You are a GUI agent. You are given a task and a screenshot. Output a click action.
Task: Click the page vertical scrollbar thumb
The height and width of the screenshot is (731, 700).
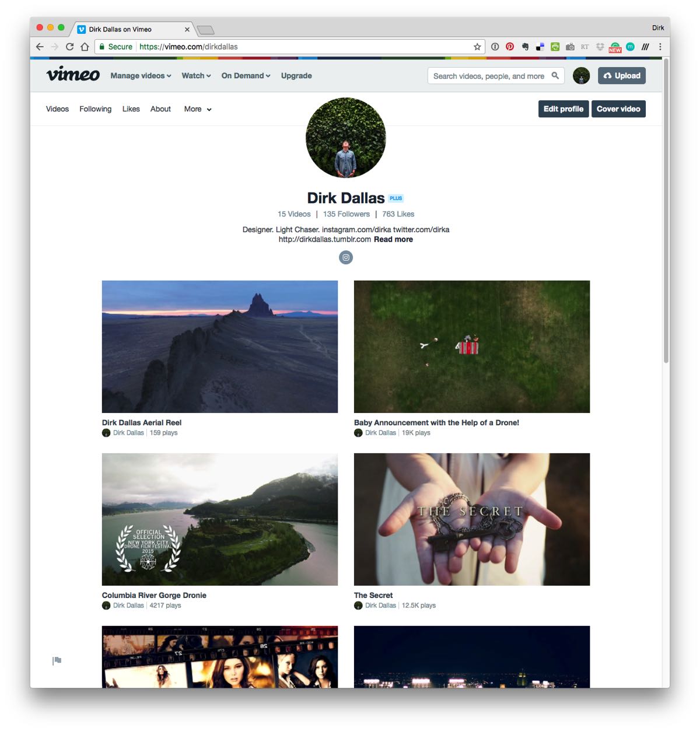click(666, 210)
